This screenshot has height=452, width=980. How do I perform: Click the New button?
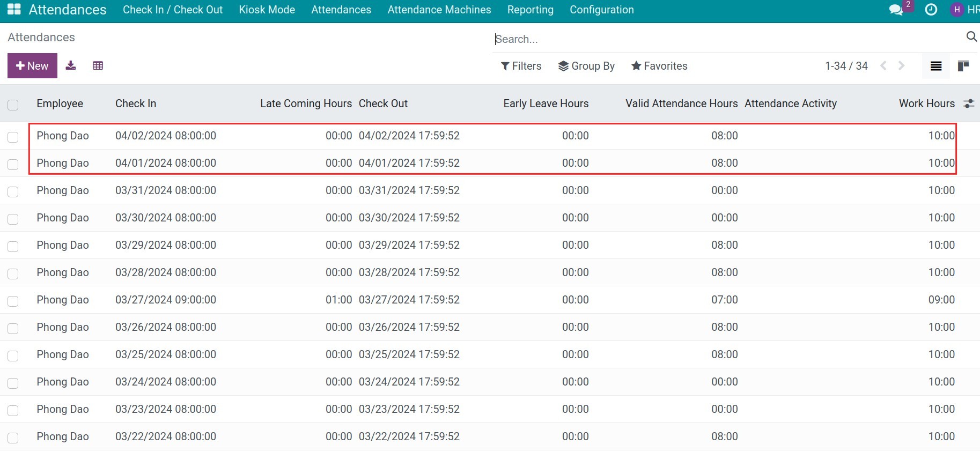tap(32, 65)
